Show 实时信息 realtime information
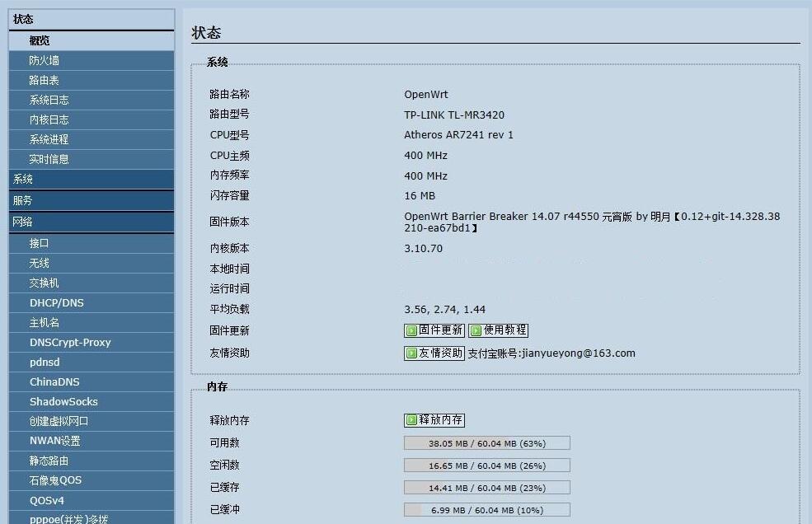812x524 pixels. pyautogui.click(x=49, y=159)
